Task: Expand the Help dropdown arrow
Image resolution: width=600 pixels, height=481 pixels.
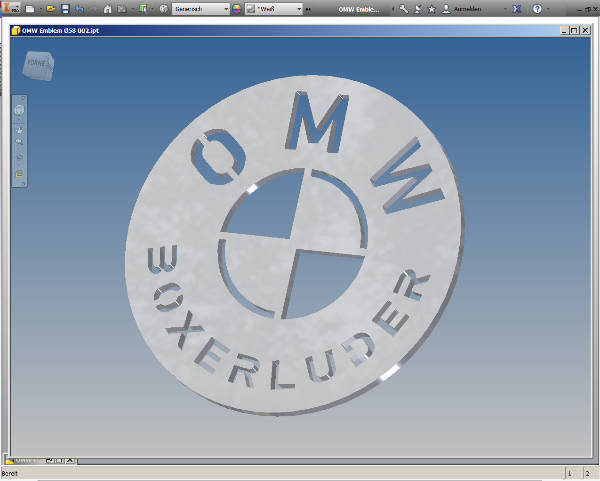Action: coord(548,9)
